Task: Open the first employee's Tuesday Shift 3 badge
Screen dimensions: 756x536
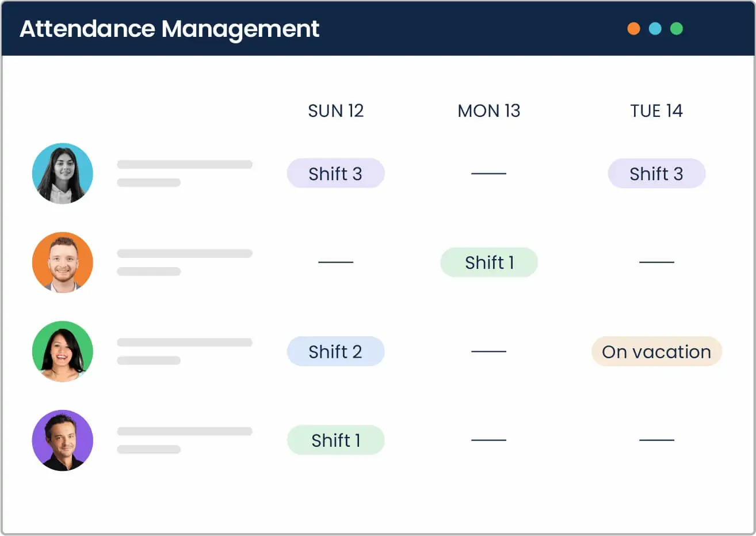Action: click(656, 173)
